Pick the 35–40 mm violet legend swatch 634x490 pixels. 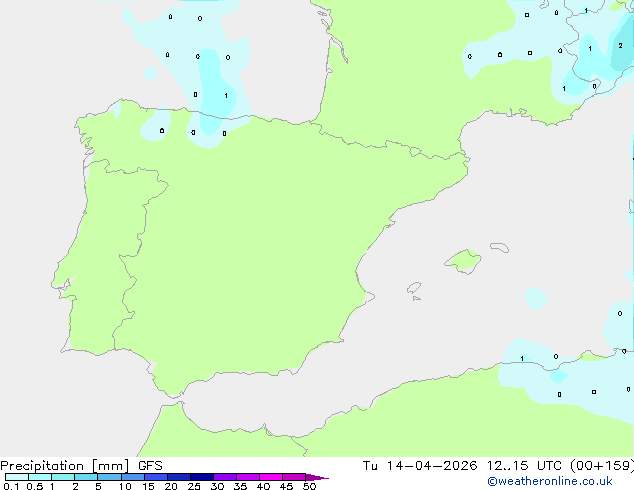click(x=247, y=477)
